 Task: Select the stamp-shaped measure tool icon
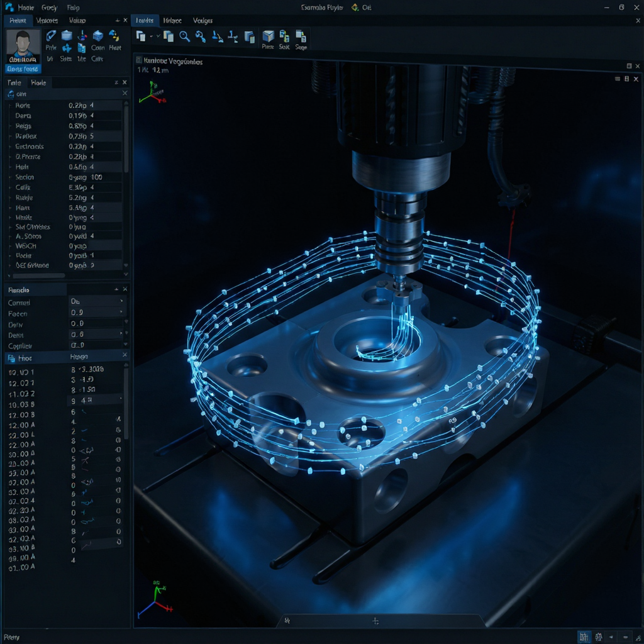pos(217,36)
